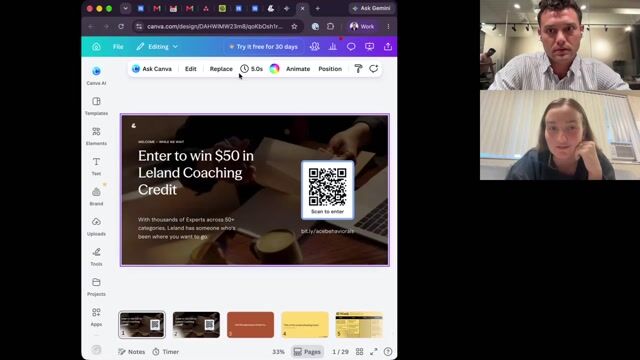Switch to the first Gmail tab
The width and height of the screenshot is (640, 360).
coord(157,8)
